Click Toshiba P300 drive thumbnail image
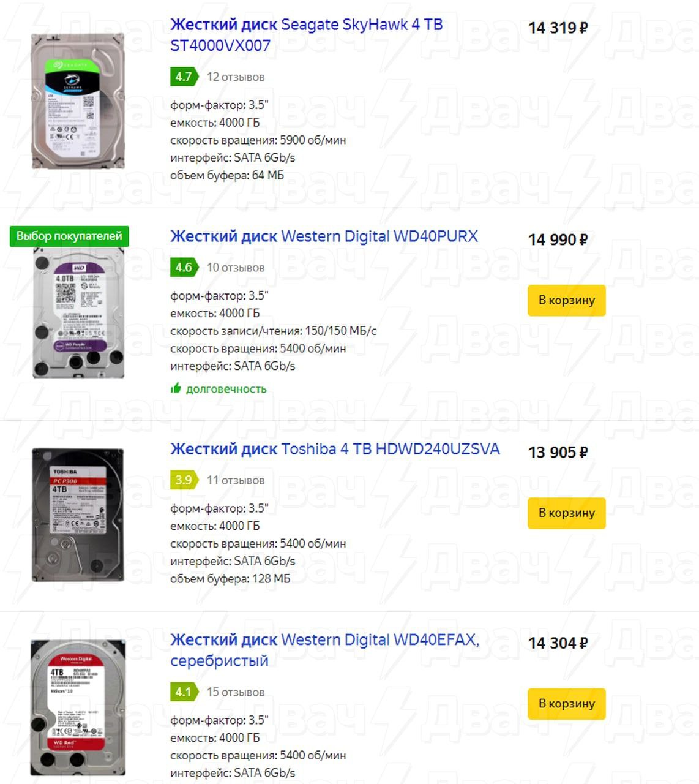The image size is (699, 784). (x=78, y=514)
